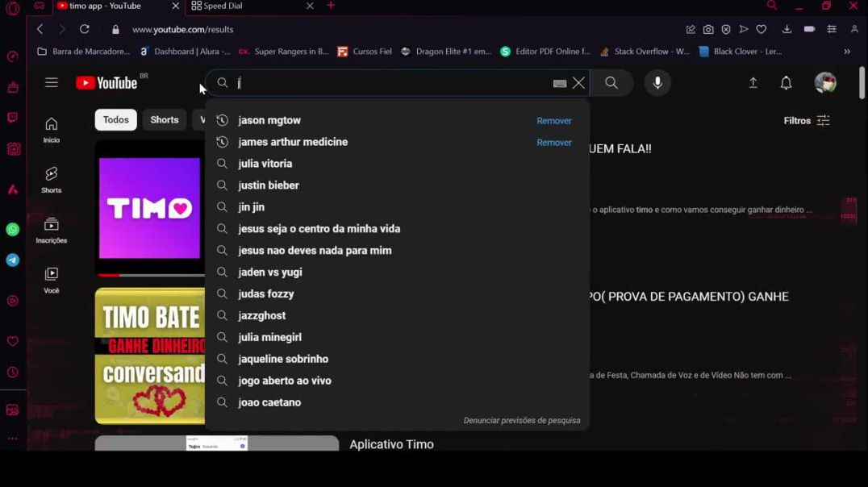
Task: Submit search with magnifier button
Action: pyautogui.click(x=611, y=83)
